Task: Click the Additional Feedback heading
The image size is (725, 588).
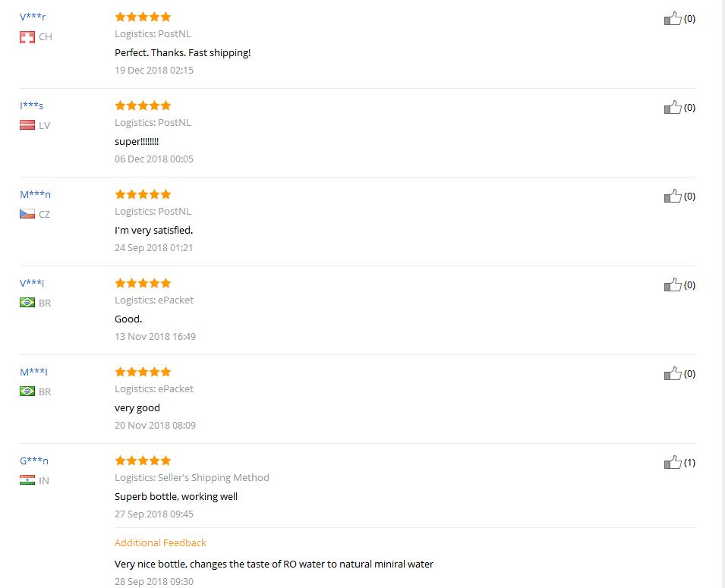Action: coord(160,542)
